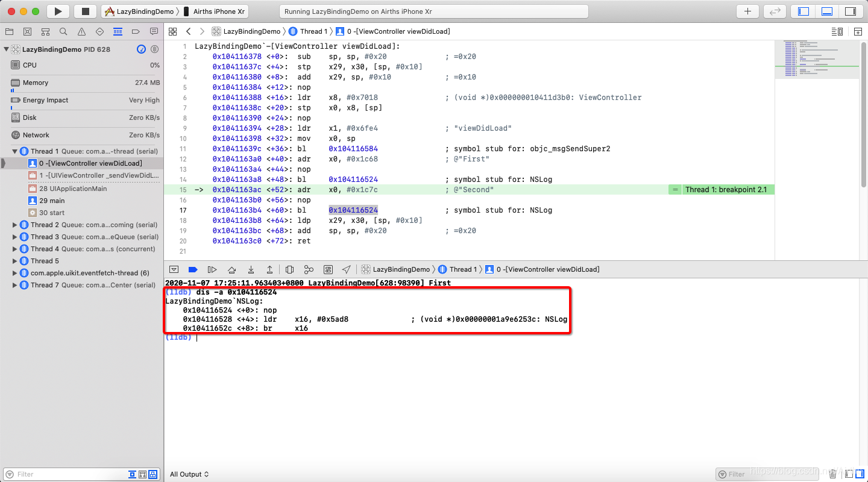
Task: Click the Step Out debug button
Action: (269, 269)
